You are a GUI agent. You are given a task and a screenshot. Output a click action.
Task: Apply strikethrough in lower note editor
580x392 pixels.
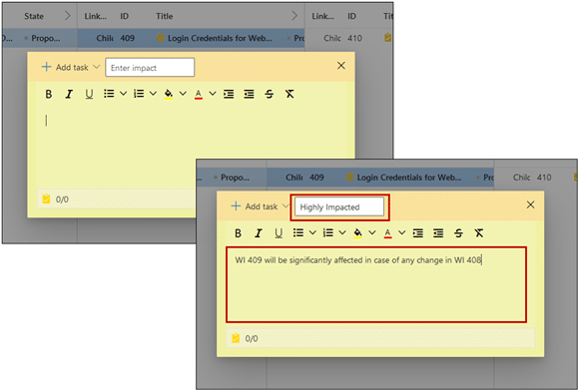point(458,233)
